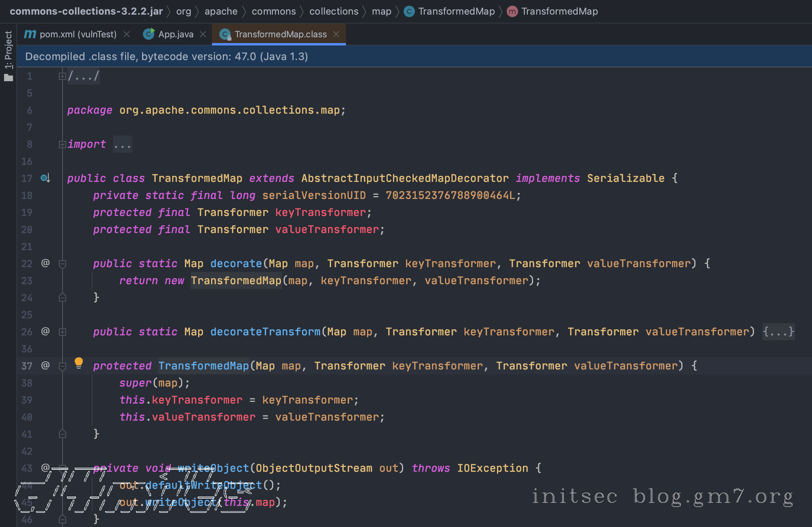Image resolution: width=812 pixels, height=527 pixels.
Task: Expand the collapsed import statements
Action: (x=62, y=144)
